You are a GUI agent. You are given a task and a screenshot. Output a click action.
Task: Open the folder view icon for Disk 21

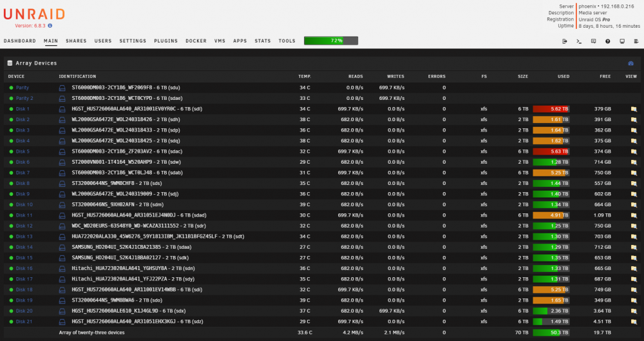pos(634,322)
